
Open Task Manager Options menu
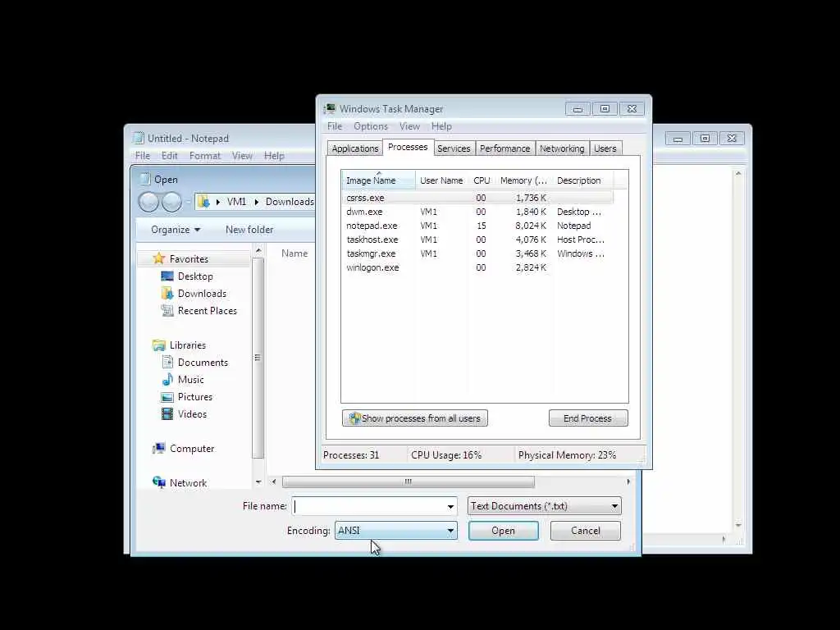tap(370, 126)
